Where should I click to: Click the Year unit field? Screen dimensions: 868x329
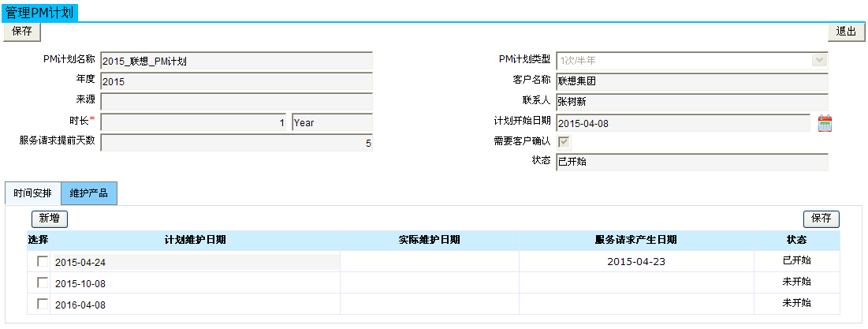(x=332, y=122)
